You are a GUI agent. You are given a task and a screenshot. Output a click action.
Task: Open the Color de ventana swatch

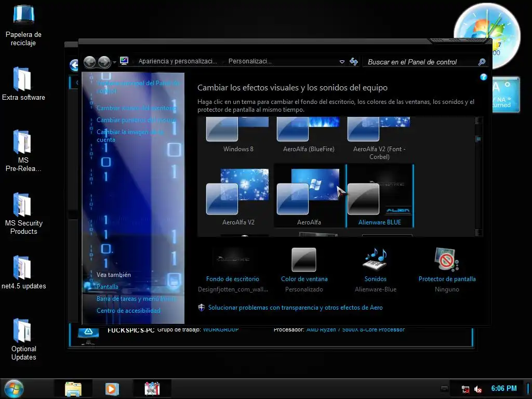point(303,260)
